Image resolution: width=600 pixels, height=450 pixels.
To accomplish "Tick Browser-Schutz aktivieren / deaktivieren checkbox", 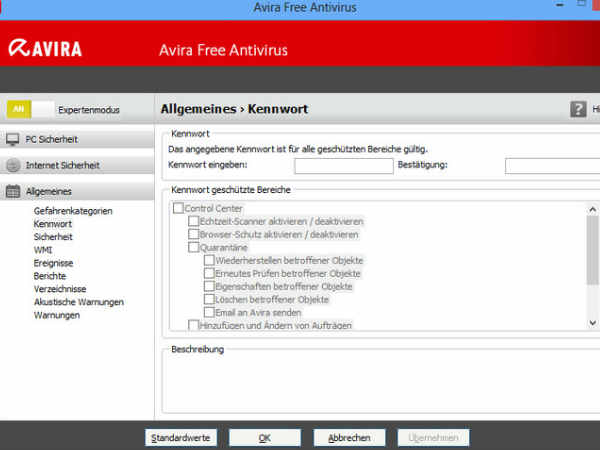I will (194, 234).
